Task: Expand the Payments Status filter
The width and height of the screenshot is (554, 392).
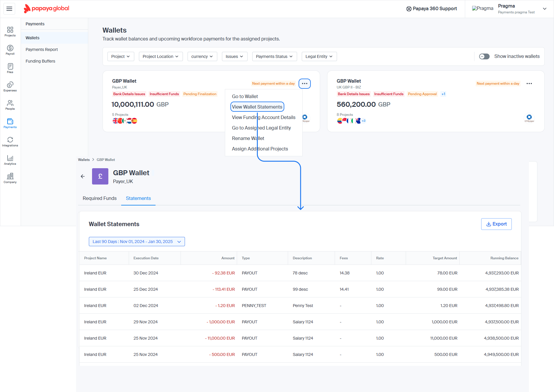Action: [274, 56]
